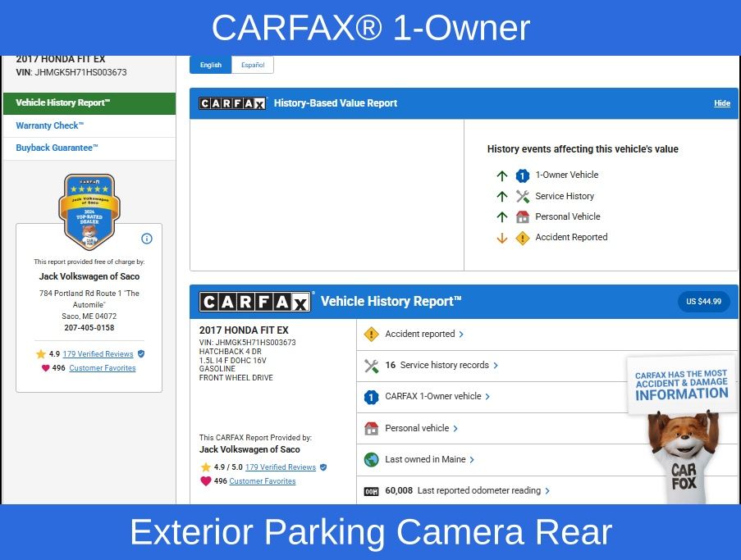Click the blue 1-Owner badge icon in report
741x560 pixels.
coord(371,397)
